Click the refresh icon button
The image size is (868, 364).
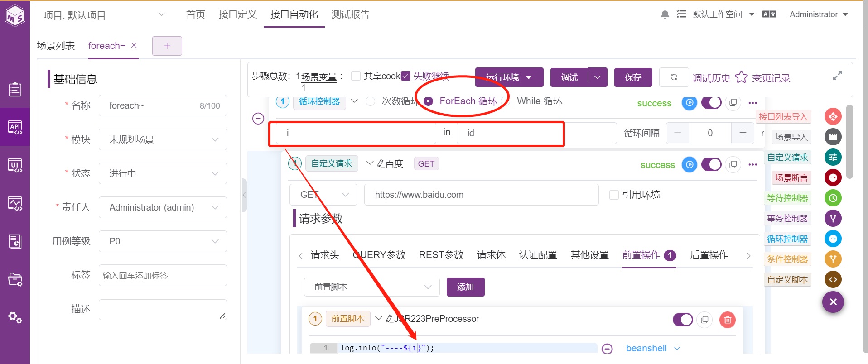(674, 77)
